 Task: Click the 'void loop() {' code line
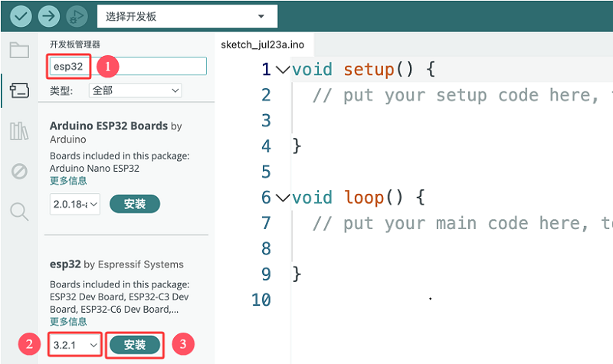(359, 198)
